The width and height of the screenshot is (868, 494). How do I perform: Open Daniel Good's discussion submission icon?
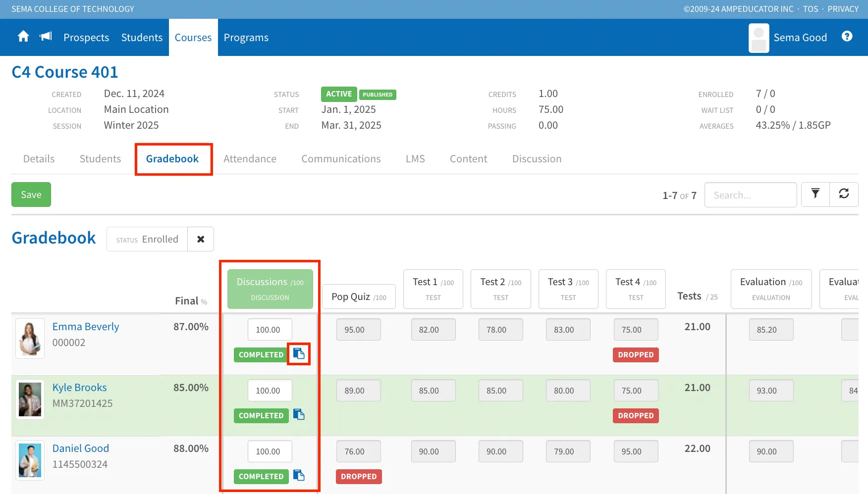tap(299, 475)
